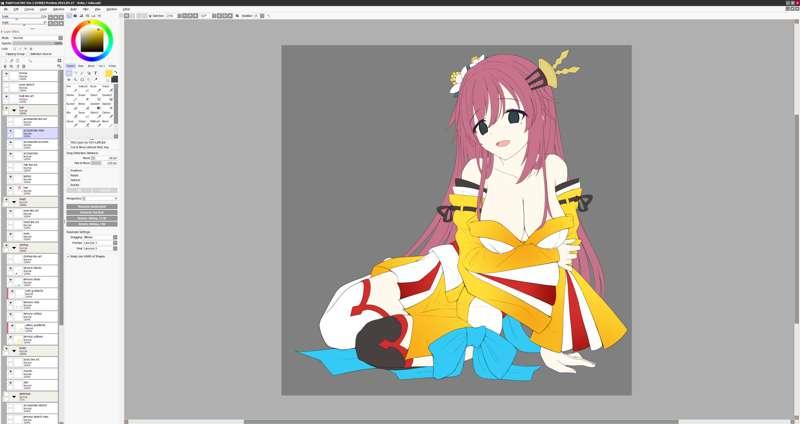Open the Dragging Mouse stabilizer dropdown

click(101, 237)
